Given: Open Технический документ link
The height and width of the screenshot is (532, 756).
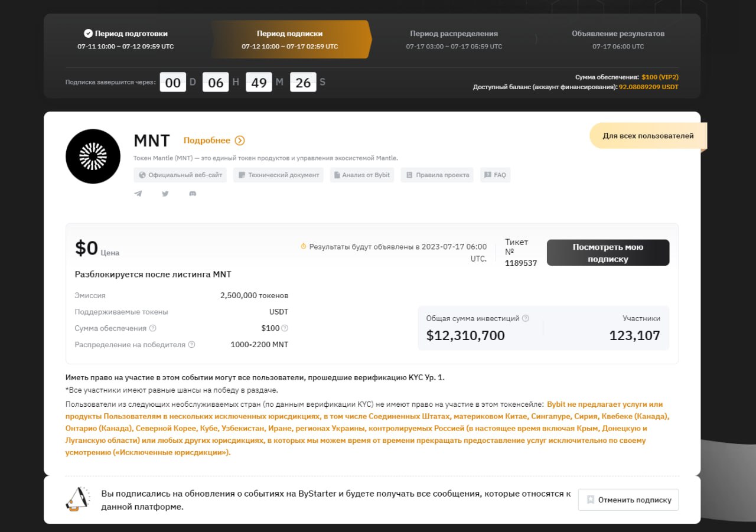Looking at the screenshot, I should point(278,175).
